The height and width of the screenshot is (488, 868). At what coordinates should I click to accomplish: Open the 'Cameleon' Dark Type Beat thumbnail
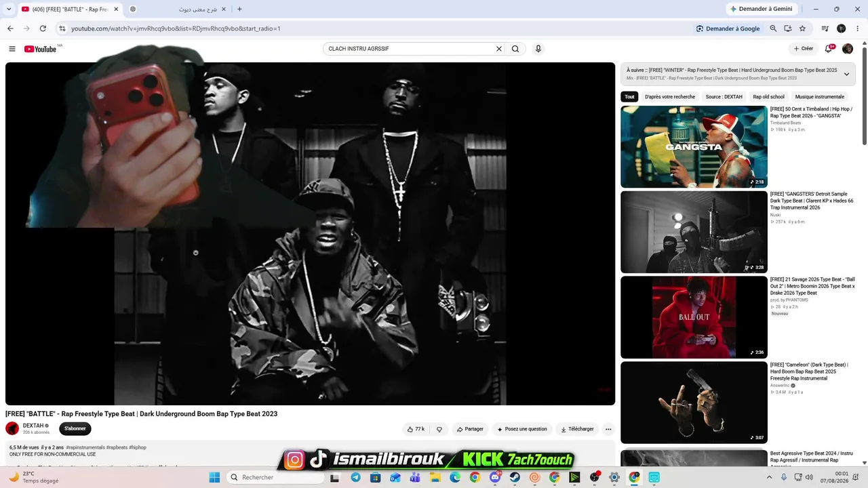[694, 403]
